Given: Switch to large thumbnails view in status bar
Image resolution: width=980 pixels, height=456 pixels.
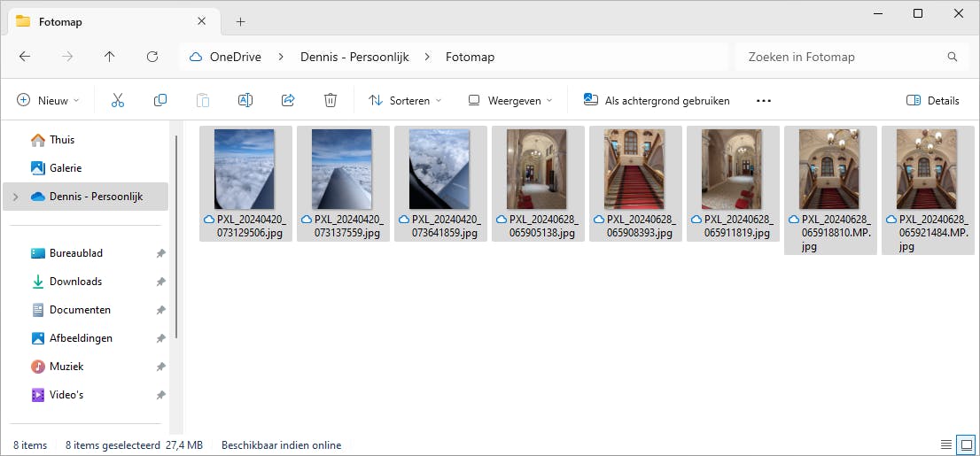Looking at the screenshot, I should [x=967, y=444].
